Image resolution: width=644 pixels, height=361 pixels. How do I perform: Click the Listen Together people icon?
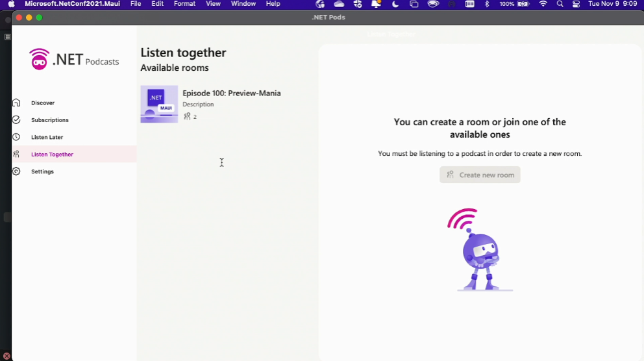16,154
